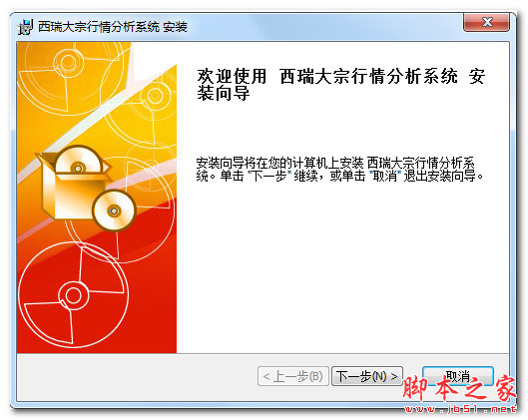Open the www.jb51.net watermark link
This screenshot has width=528, height=420.
[x=460, y=409]
